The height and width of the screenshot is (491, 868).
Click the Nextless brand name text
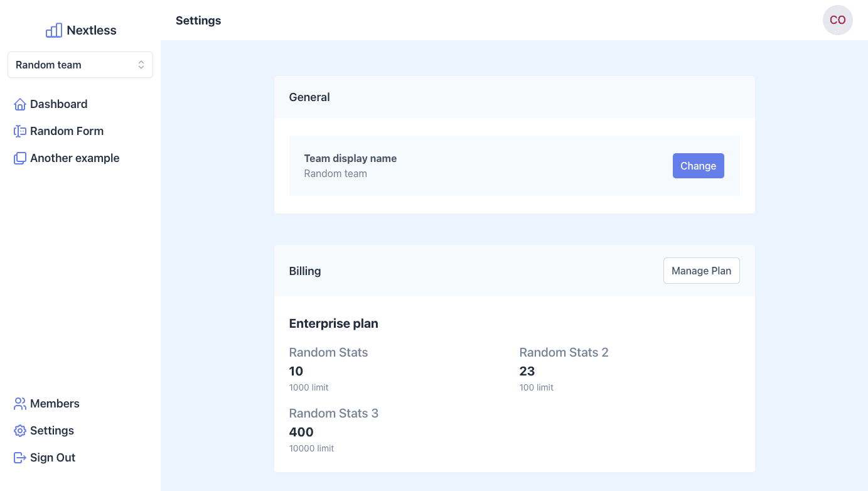pyautogui.click(x=93, y=30)
